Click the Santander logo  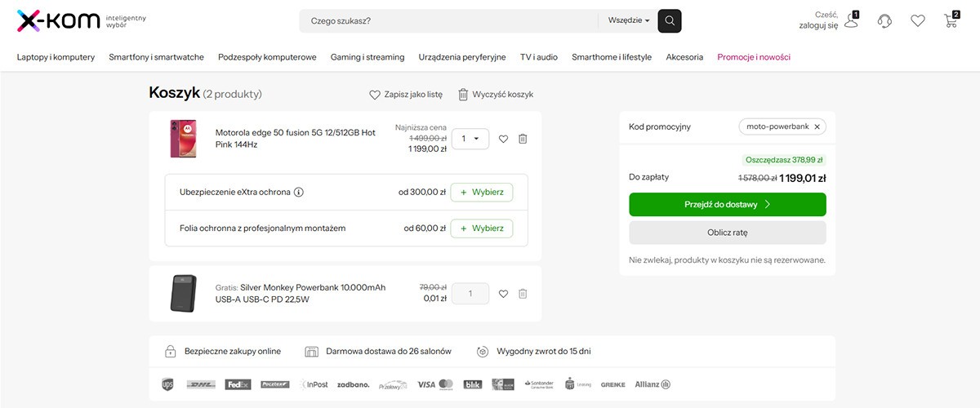539,384
